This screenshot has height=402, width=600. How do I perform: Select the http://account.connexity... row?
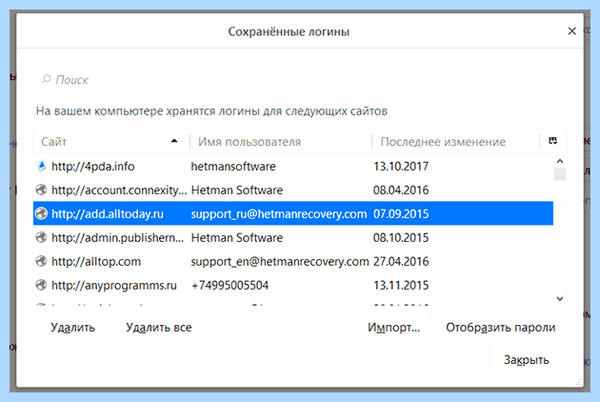coord(293,190)
